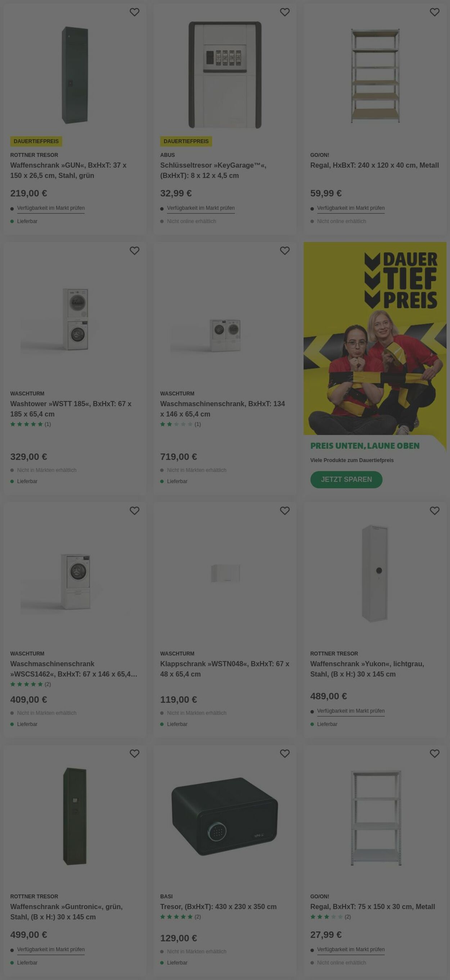Open the Washtower WSTT 185 product title
The width and height of the screenshot is (450, 980).
pyautogui.click(x=71, y=409)
